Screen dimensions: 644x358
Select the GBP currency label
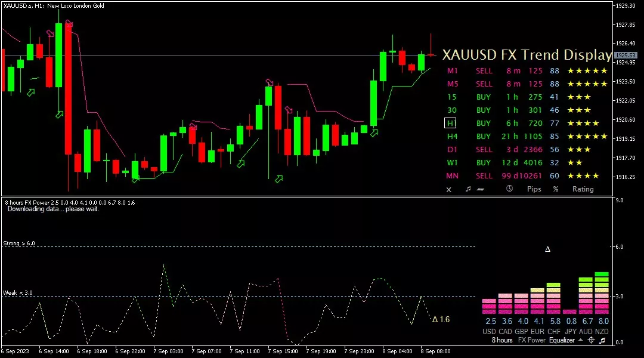click(x=521, y=332)
